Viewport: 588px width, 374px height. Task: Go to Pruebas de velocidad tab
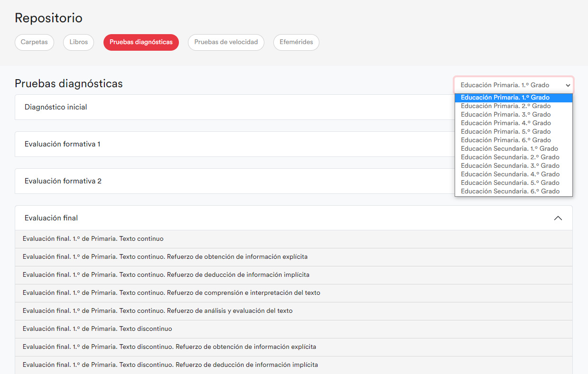click(x=226, y=42)
